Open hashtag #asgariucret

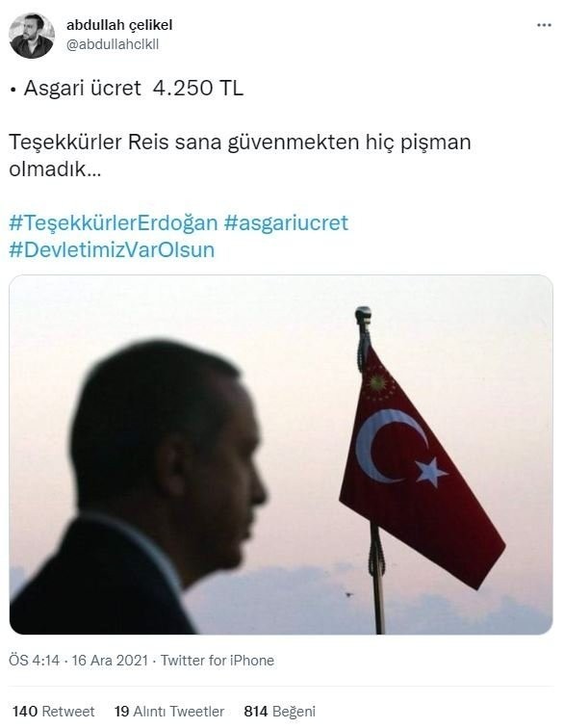click(x=286, y=222)
